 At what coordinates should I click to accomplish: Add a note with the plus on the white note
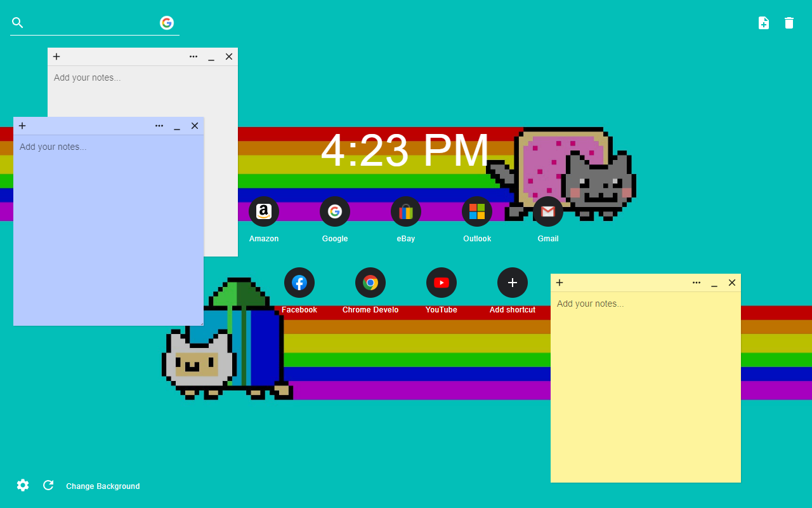click(x=56, y=57)
